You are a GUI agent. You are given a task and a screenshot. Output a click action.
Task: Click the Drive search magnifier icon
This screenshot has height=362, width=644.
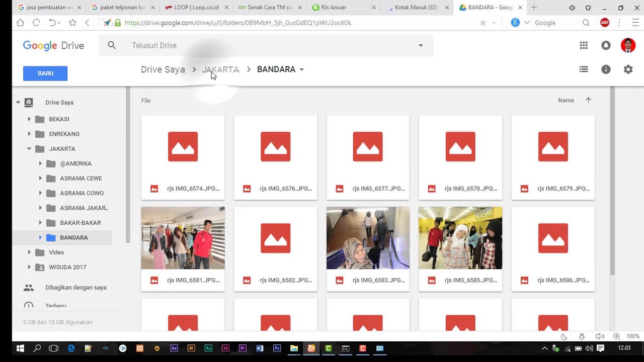(x=112, y=45)
